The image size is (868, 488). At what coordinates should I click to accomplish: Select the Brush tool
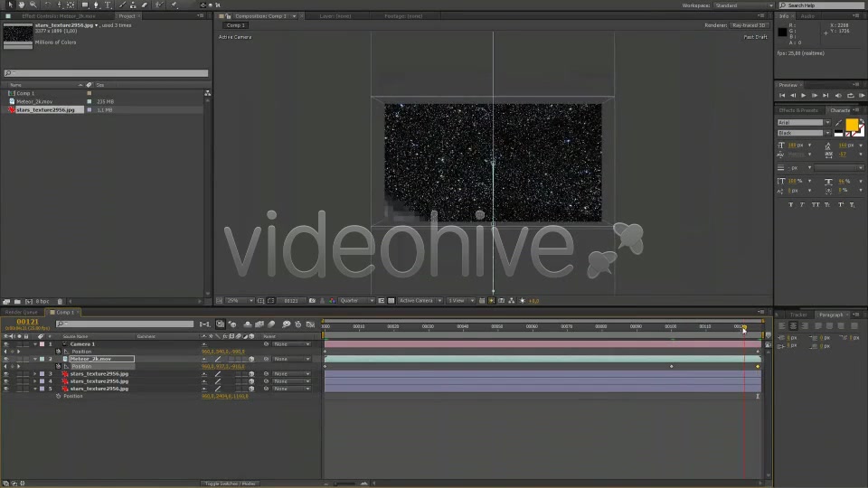click(x=122, y=5)
